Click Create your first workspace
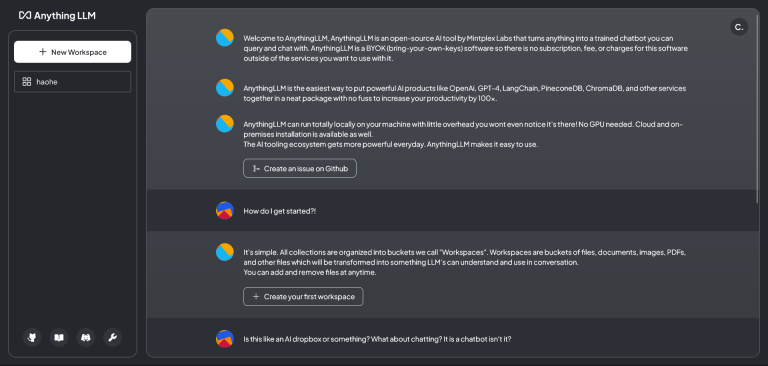This screenshot has width=768, height=366. coord(303,296)
